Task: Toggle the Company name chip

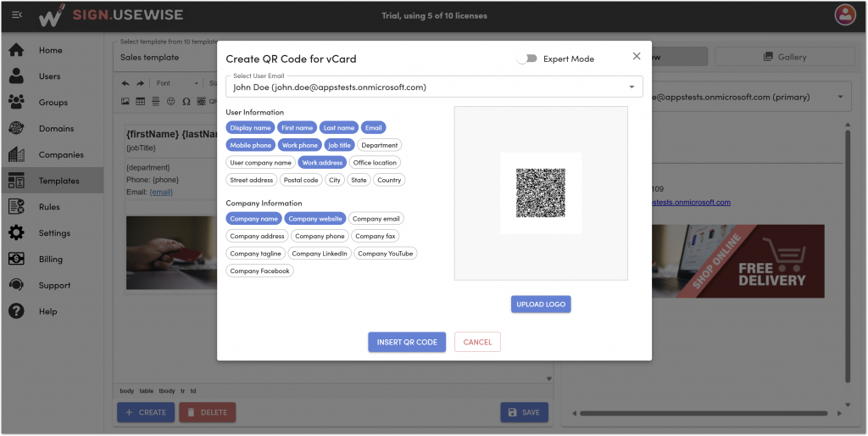Action: tap(253, 219)
